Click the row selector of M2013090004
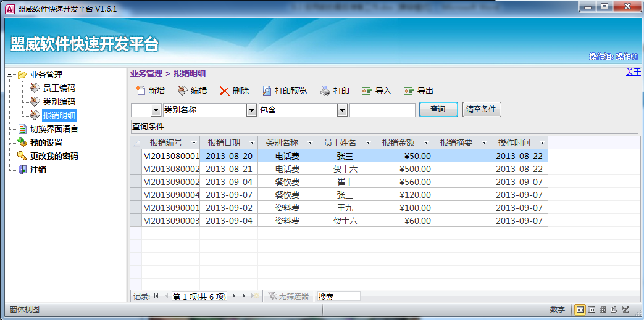The height and width of the screenshot is (320, 644). click(136, 195)
